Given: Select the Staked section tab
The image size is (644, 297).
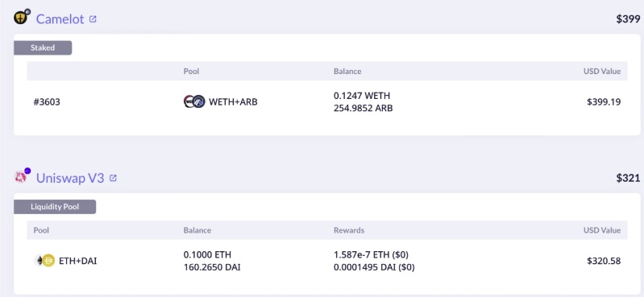Looking at the screenshot, I should [43, 47].
